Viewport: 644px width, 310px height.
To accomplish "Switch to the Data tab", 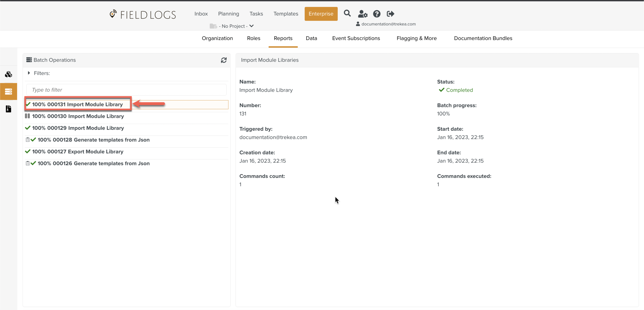I will [311, 38].
